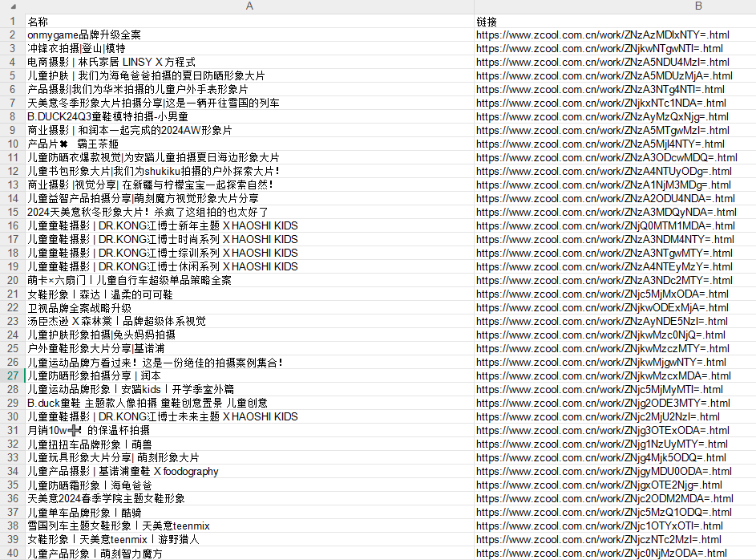Click the URL ending ZNjQ0MTM1MDA=.html

tap(605, 225)
